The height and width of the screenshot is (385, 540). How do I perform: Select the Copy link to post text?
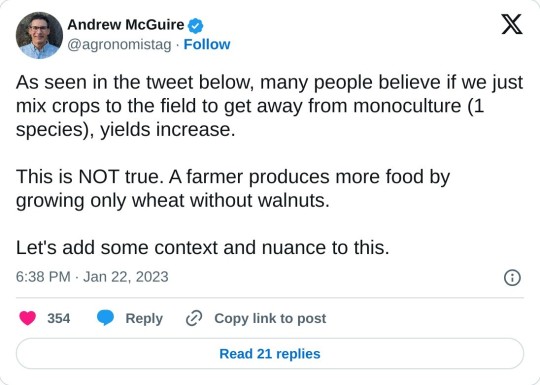[x=270, y=319]
